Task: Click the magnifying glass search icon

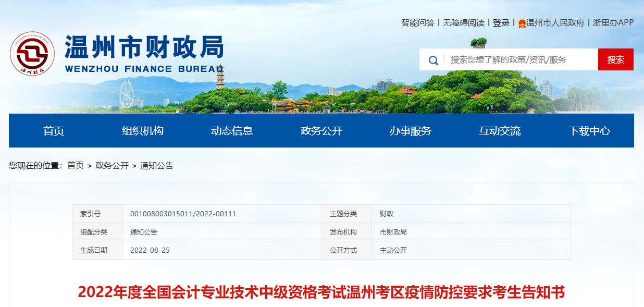Action: coord(433,59)
